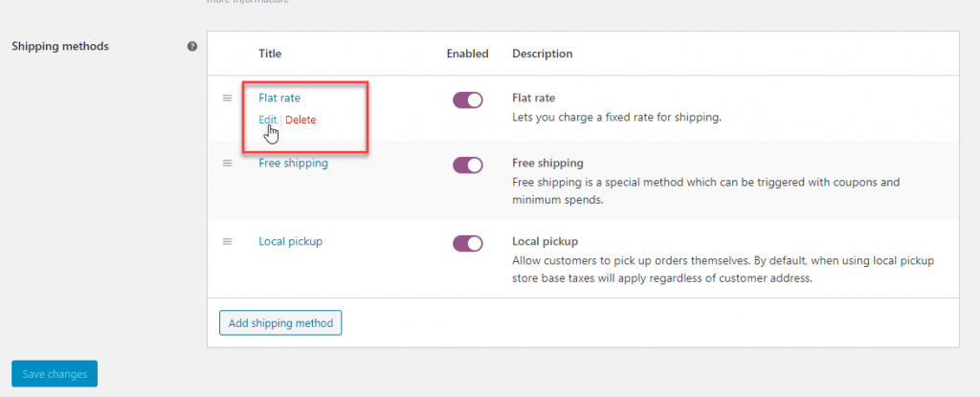
Task: Click the Shipping methods section label
Action: click(x=60, y=46)
